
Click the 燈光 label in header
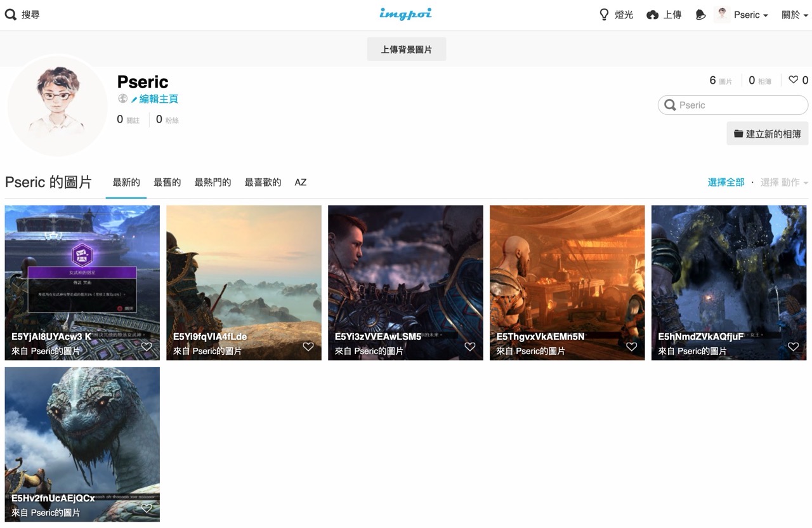pyautogui.click(x=624, y=15)
